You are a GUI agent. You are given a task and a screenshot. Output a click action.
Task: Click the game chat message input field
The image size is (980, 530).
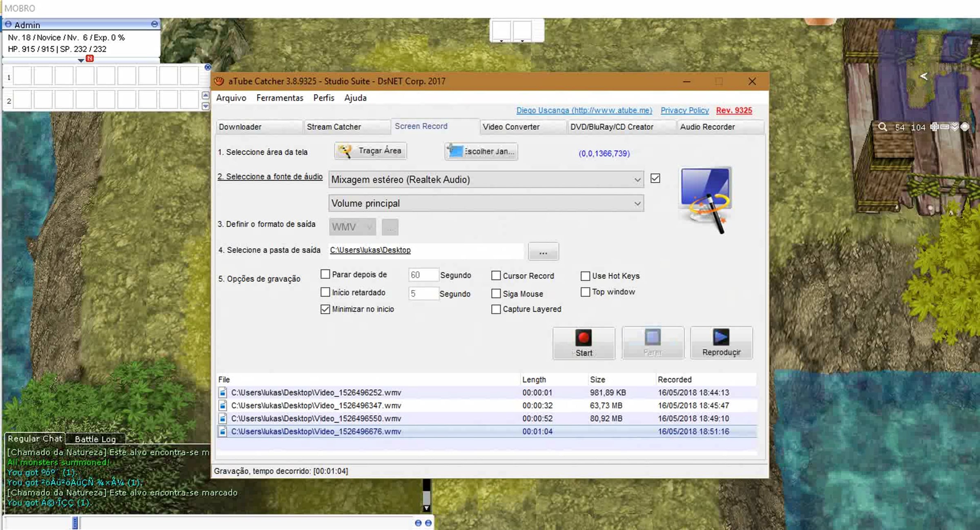[x=247, y=523]
